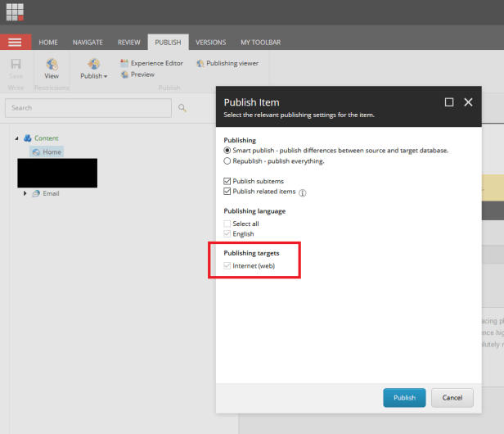Switch to the Versions tab
Viewport: 504px width, 434px height.
(210, 42)
